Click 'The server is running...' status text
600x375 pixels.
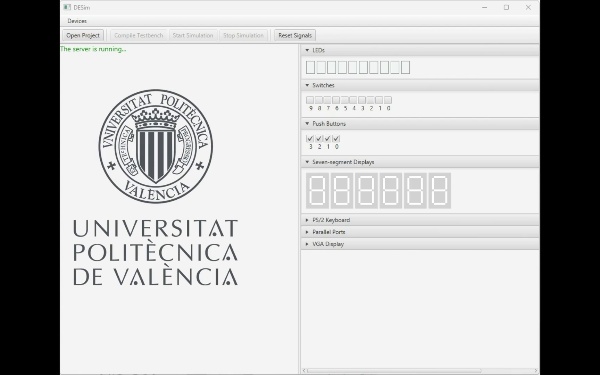(93, 49)
